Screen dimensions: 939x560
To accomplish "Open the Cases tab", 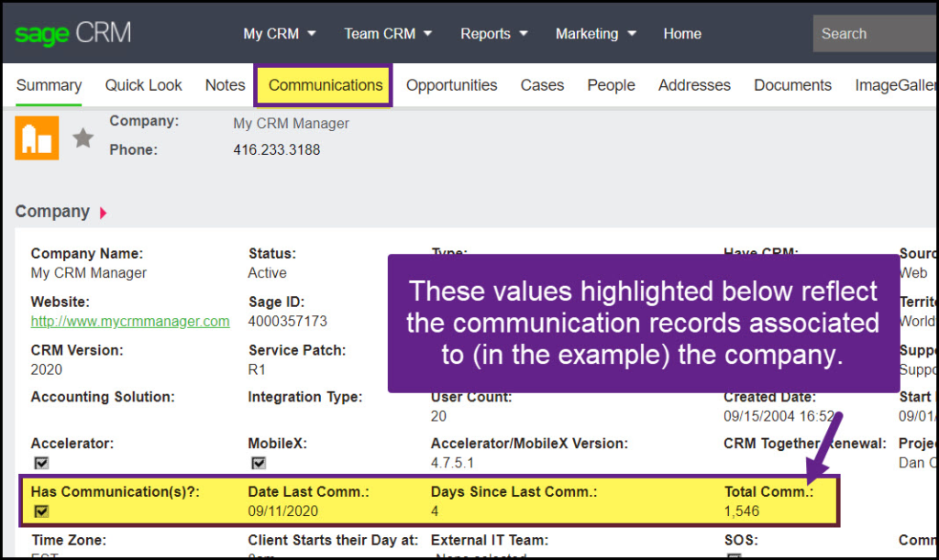I will 542,85.
